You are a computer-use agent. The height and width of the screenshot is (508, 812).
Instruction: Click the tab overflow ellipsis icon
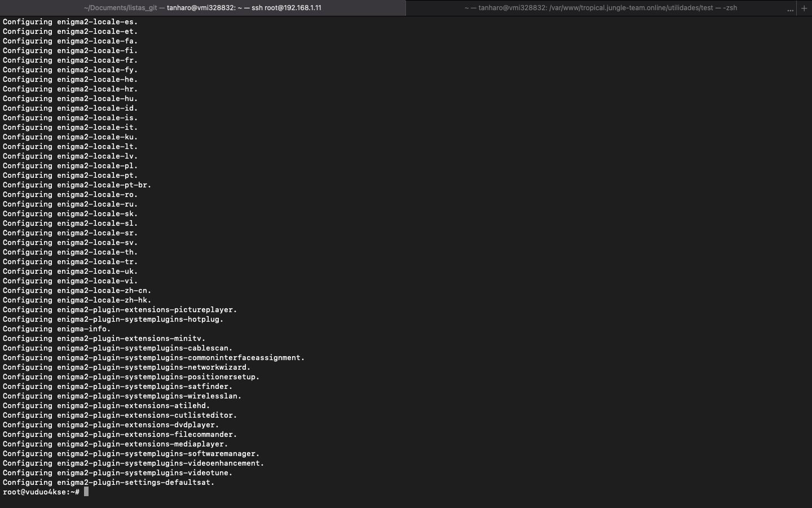[790, 8]
